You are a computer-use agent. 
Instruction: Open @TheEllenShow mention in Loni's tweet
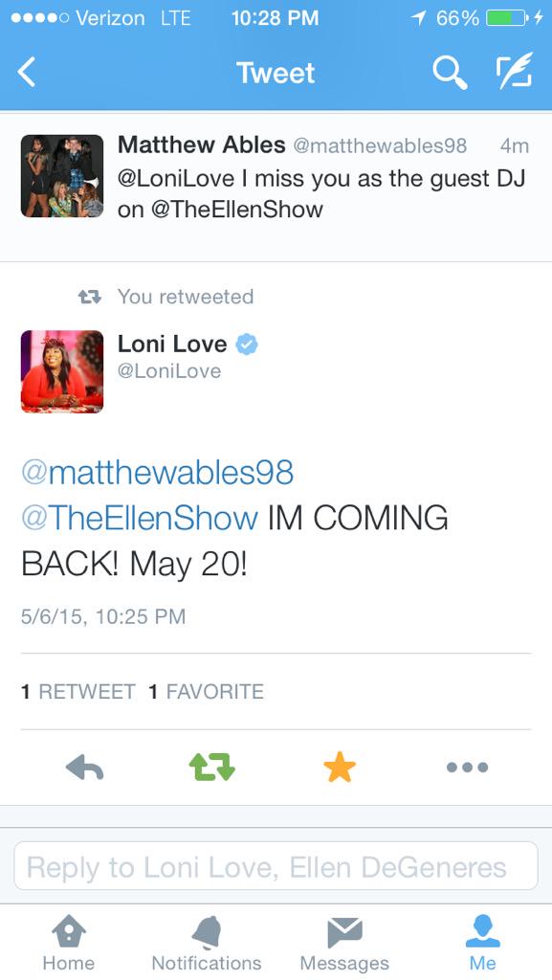tap(140, 519)
